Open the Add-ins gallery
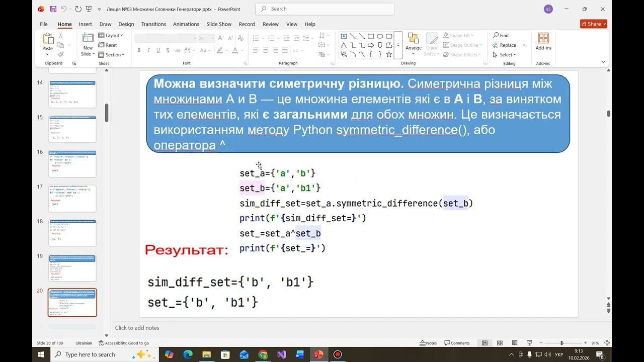Image resolution: width=644 pixels, height=362 pixels. (543, 42)
